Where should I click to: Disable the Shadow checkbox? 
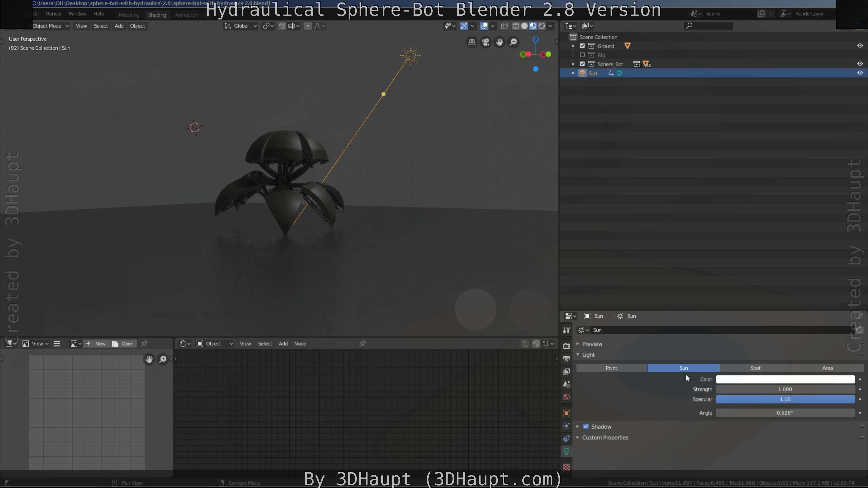click(586, 427)
